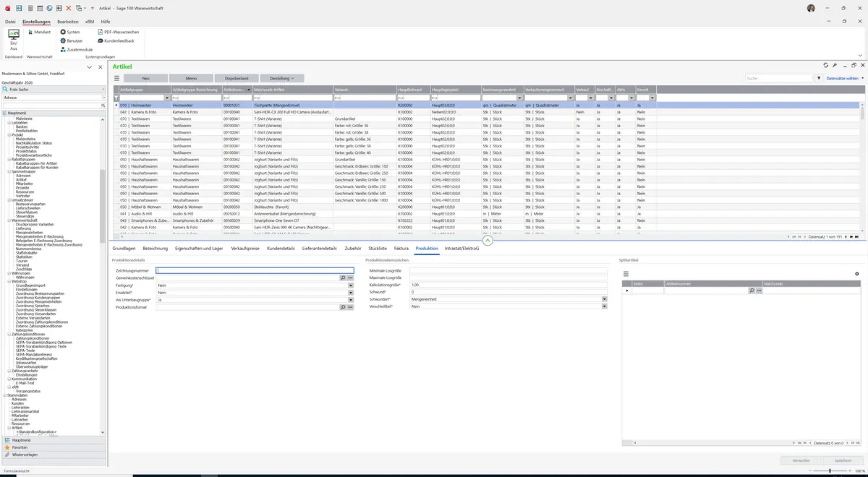Click the Produktionsformel lookup magnifier
Image resolution: width=868 pixels, height=477 pixels.
pyautogui.click(x=343, y=307)
